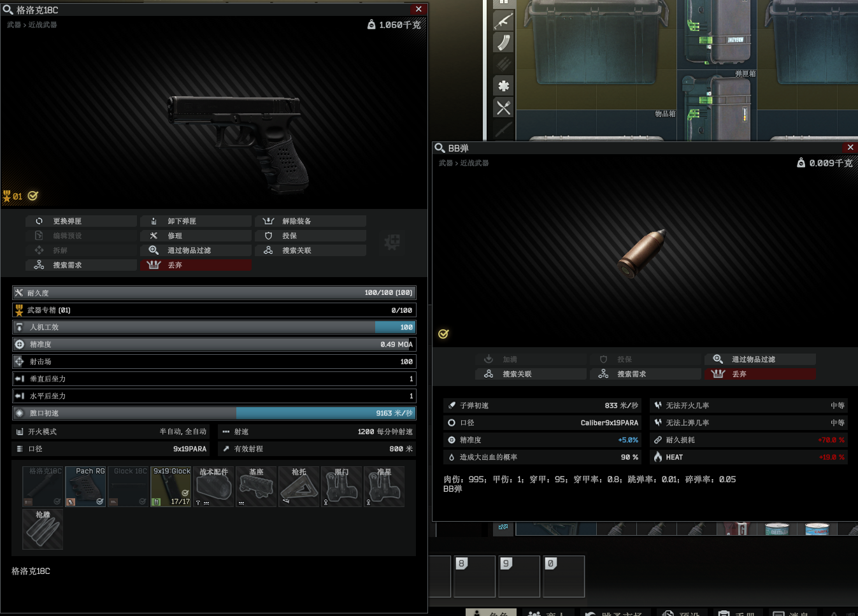Click the 解除装备 unequip button
Image resolution: width=858 pixels, height=616 pixels.
(310, 221)
